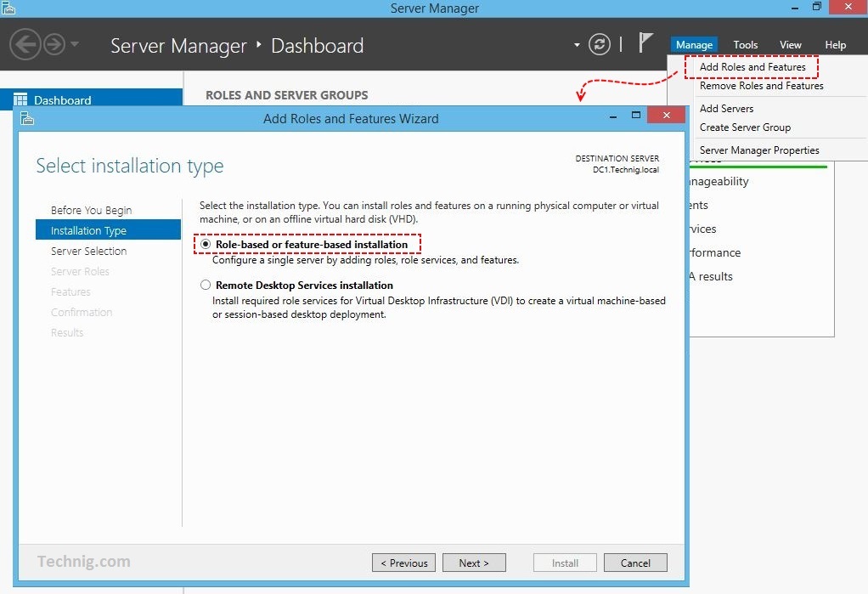Click the Previous button in the wizard
This screenshot has height=594, width=868.
pyautogui.click(x=403, y=563)
